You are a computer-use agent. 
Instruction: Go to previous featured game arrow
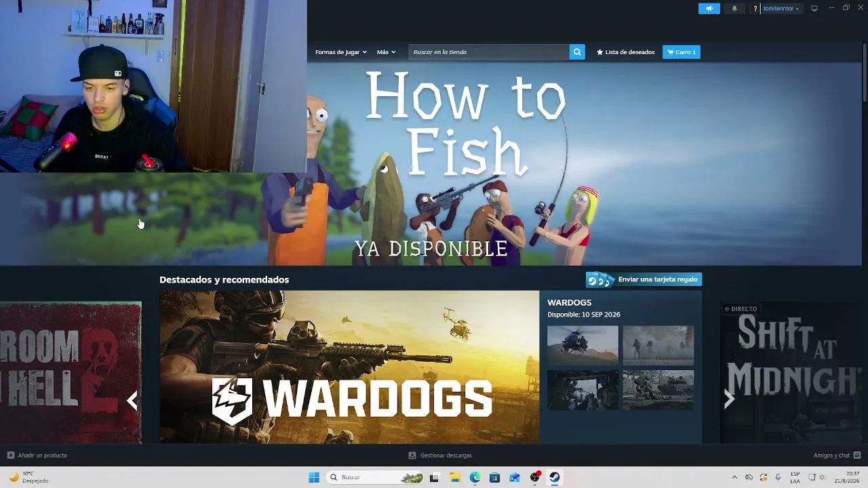pos(132,400)
